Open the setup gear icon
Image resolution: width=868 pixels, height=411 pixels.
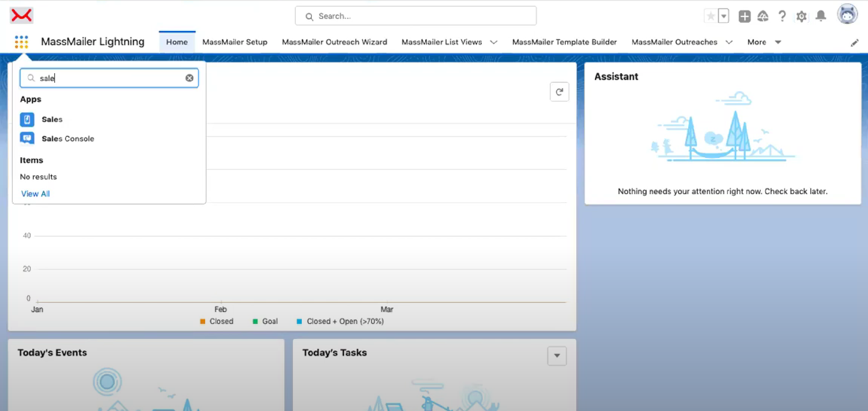click(x=801, y=16)
